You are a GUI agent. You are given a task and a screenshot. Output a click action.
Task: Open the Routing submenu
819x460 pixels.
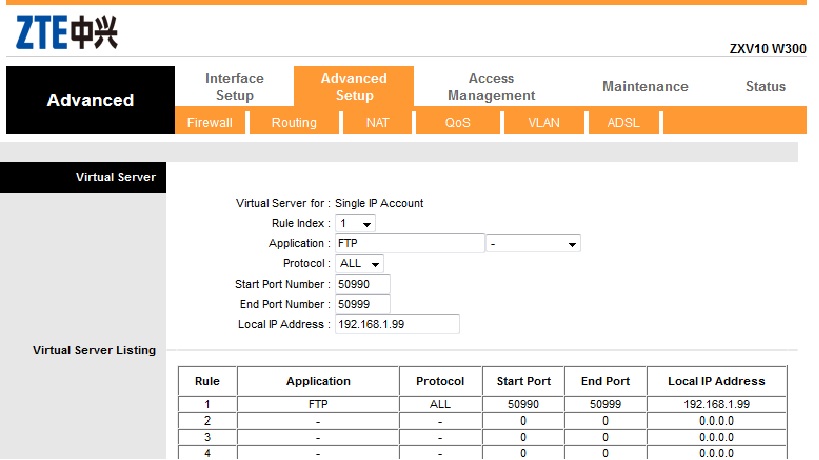[294, 123]
